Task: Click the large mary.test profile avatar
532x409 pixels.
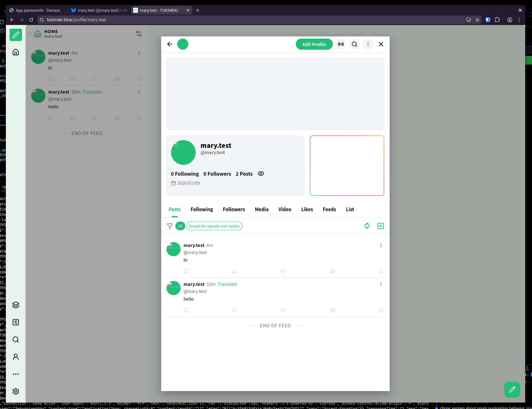Action: 183,152
